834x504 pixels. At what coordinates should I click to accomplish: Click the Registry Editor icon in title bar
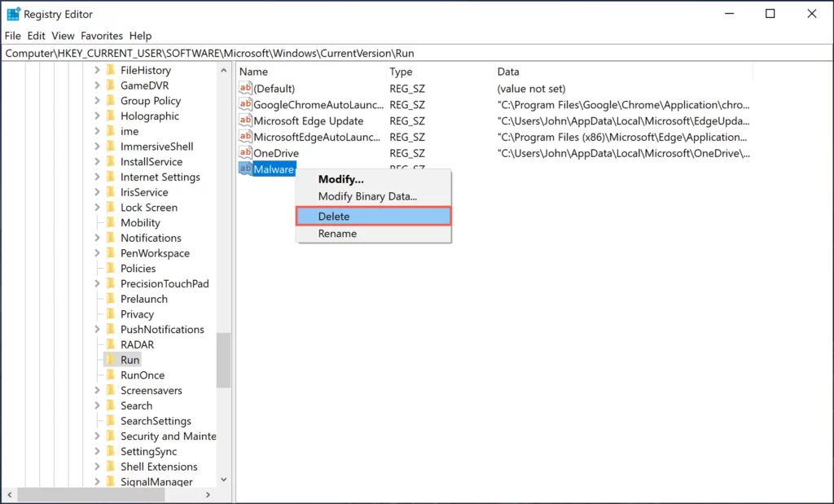click(x=13, y=13)
